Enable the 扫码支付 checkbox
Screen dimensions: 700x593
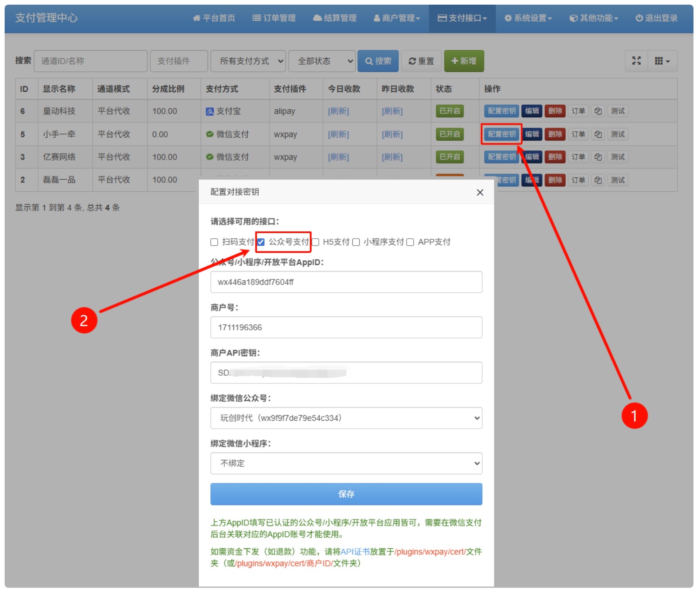coord(214,242)
